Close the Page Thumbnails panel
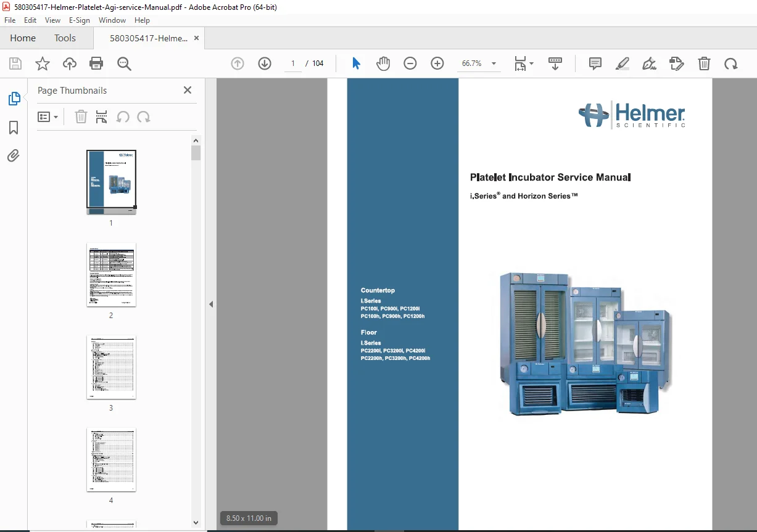Viewport: 757px width, 532px height. [188, 90]
